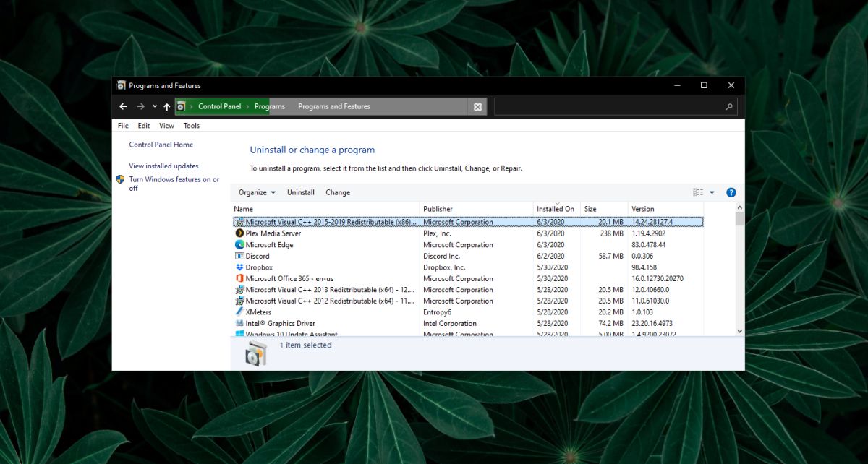Click the up-one-level arrow icon
This screenshot has height=464, width=868.
[x=167, y=106]
